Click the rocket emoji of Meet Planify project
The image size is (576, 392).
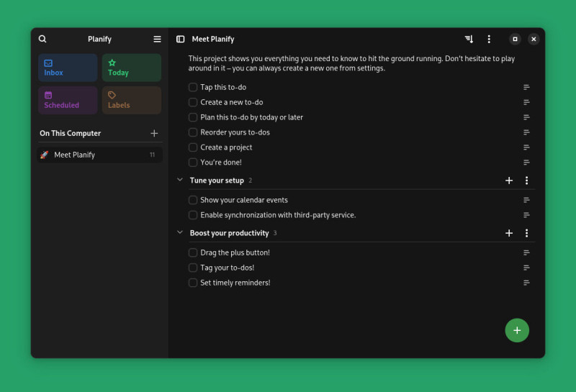45,155
